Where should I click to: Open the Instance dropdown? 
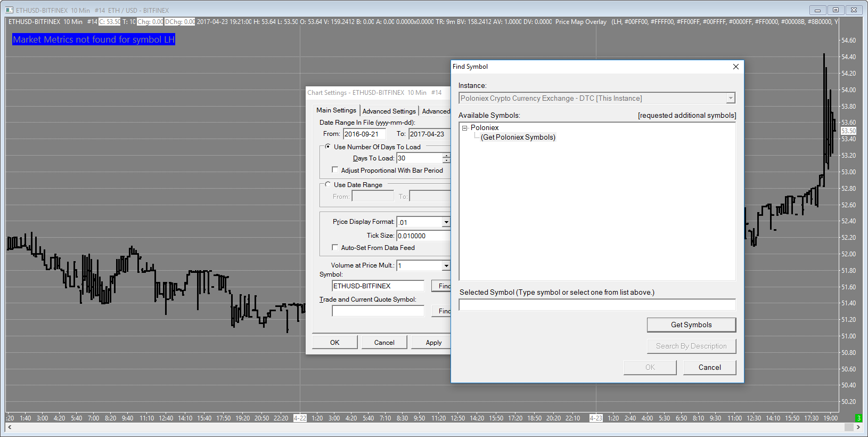point(731,98)
